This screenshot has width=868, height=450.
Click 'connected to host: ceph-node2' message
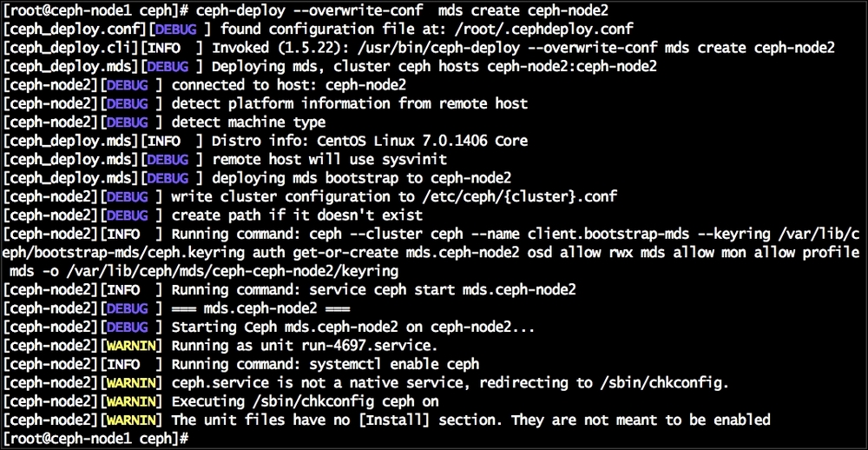(x=289, y=84)
